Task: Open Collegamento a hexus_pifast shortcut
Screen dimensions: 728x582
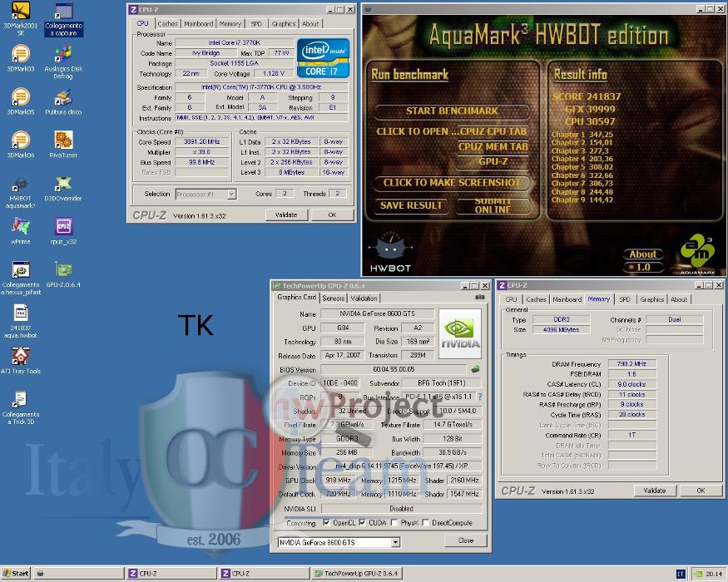Action: pos(21,278)
